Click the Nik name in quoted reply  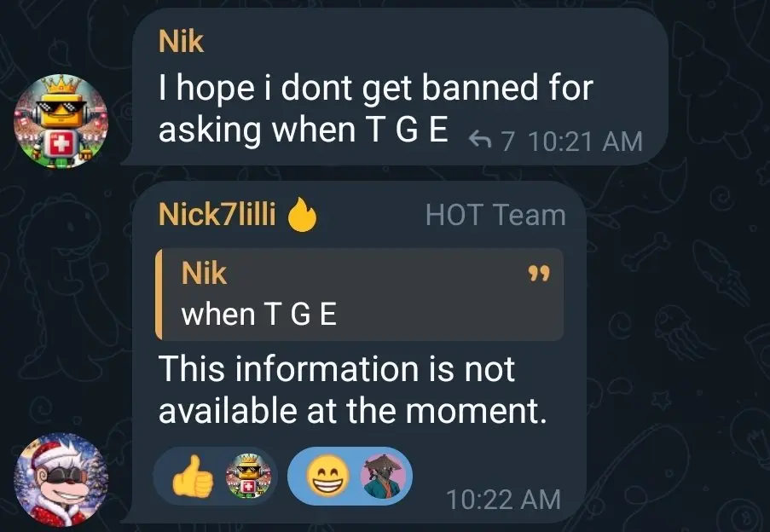pyautogui.click(x=204, y=274)
